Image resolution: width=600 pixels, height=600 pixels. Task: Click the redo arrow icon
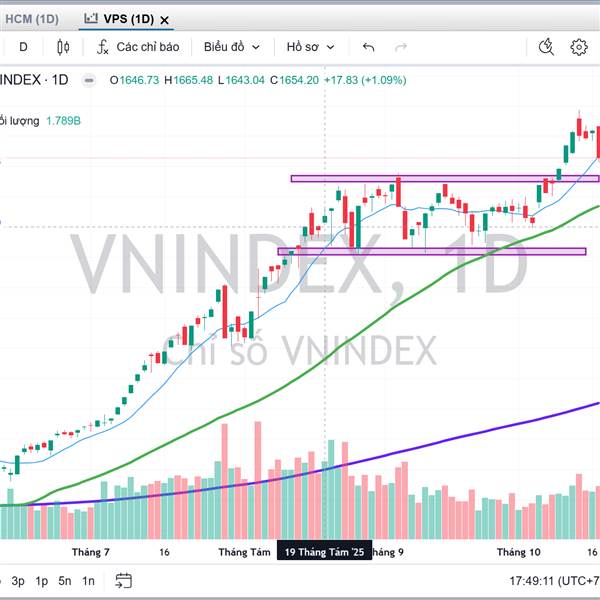tap(401, 47)
